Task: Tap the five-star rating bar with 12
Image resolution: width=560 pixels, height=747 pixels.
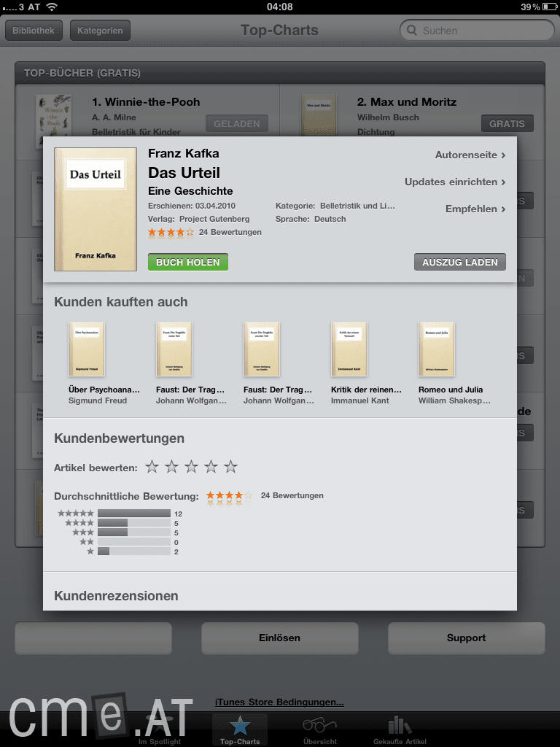Action: click(134, 514)
